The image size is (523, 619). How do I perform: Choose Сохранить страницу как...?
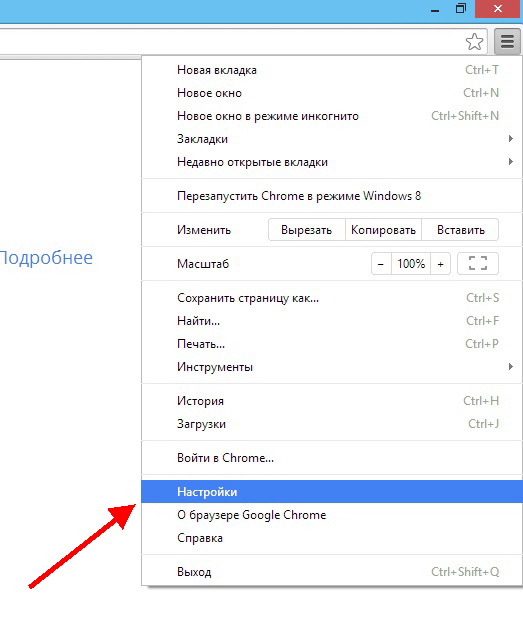coord(332,298)
